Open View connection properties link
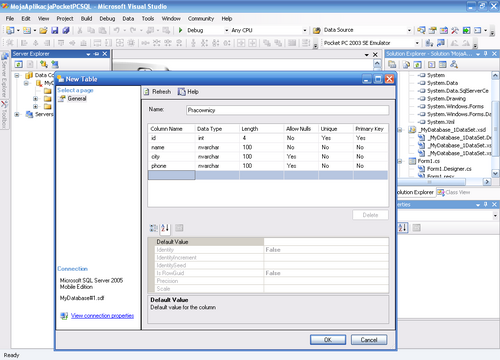The image size is (500, 360). (102, 316)
